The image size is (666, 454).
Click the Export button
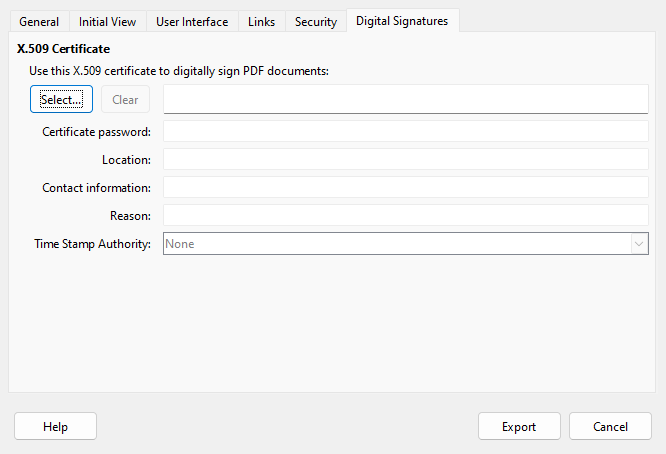[519, 426]
